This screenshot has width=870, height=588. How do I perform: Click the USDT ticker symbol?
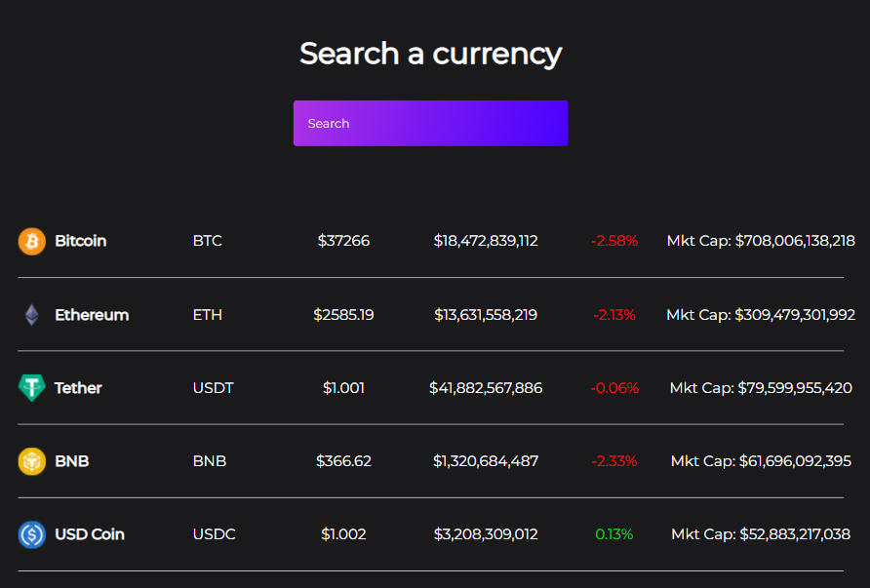[x=214, y=388]
